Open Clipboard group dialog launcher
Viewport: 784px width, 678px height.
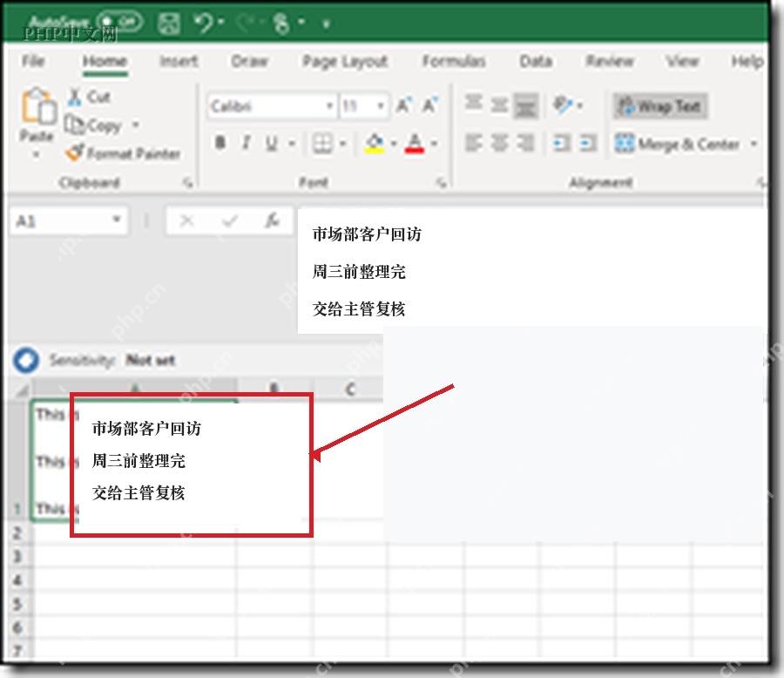[x=188, y=183]
